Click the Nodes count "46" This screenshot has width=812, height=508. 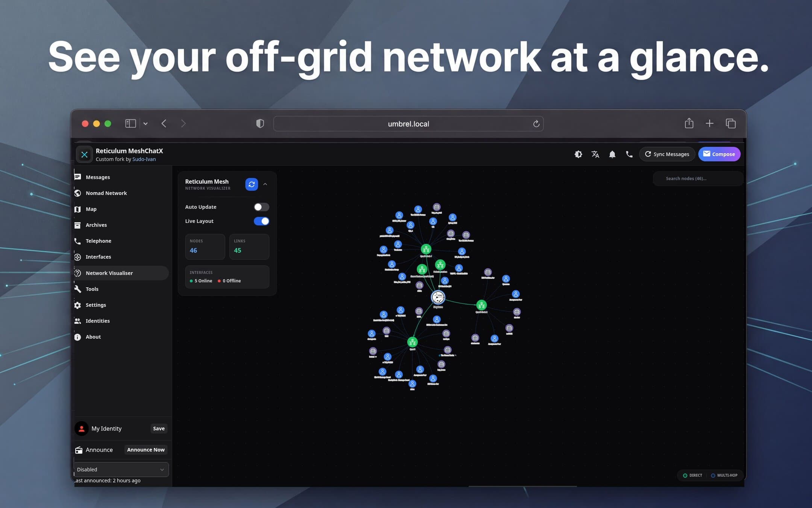(193, 251)
